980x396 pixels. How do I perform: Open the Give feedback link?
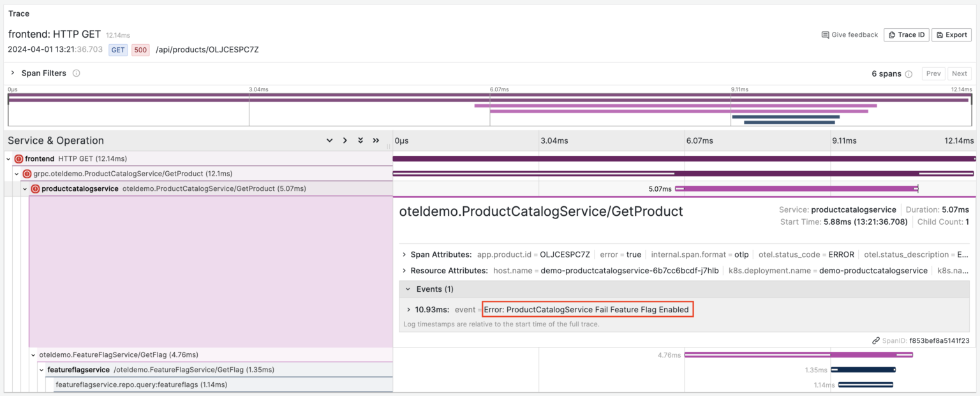point(849,35)
